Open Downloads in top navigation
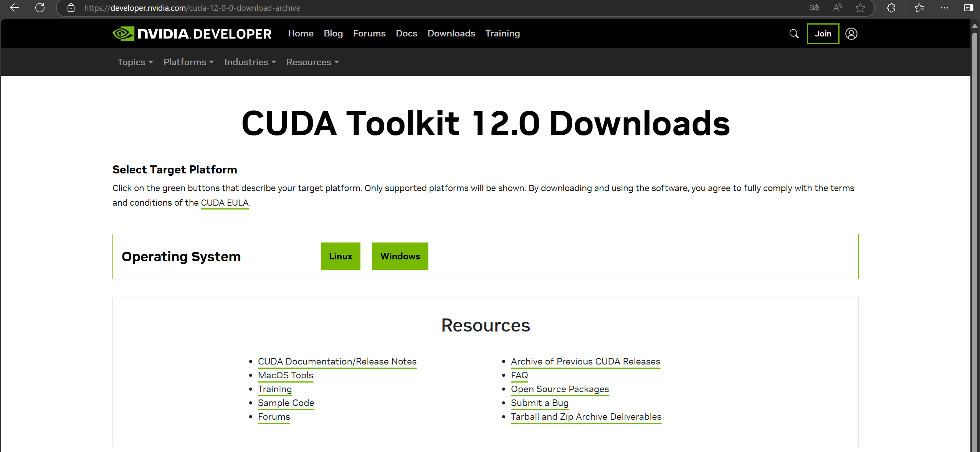980x452 pixels. 451,33
